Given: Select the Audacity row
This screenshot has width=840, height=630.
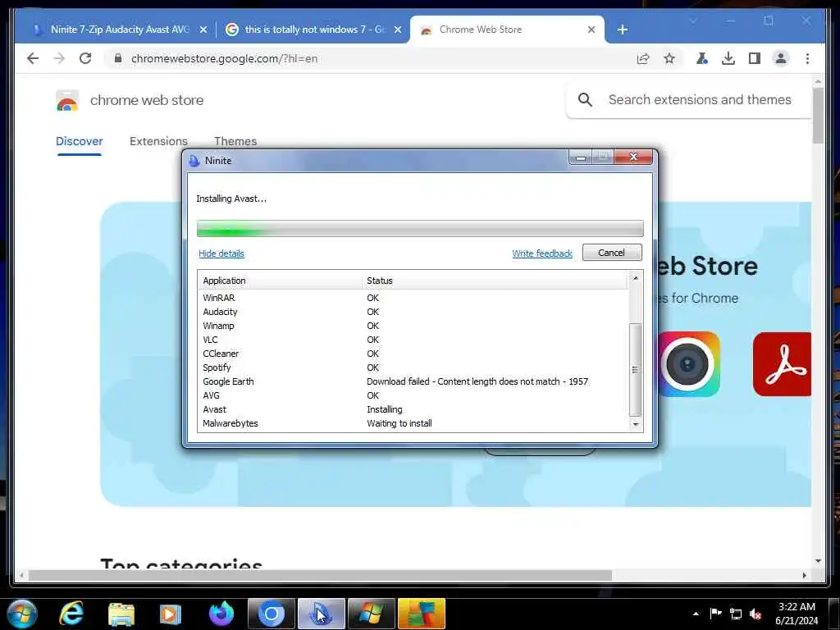Looking at the screenshot, I should (x=413, y=312).
